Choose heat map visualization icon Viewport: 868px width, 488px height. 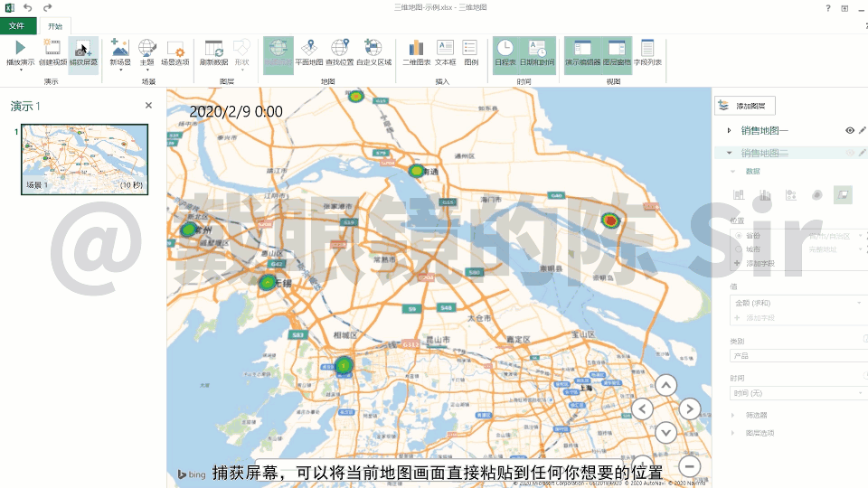click(817, 195)
